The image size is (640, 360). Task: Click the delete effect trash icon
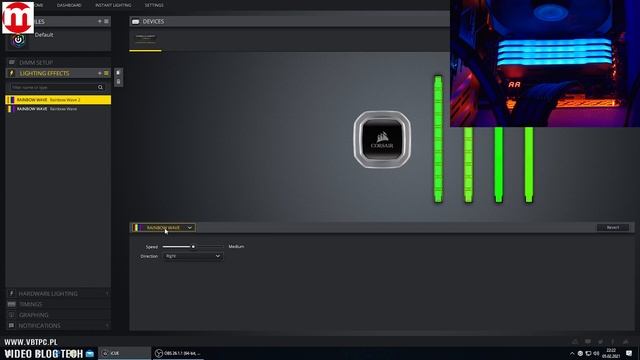(x=118, y=82)
